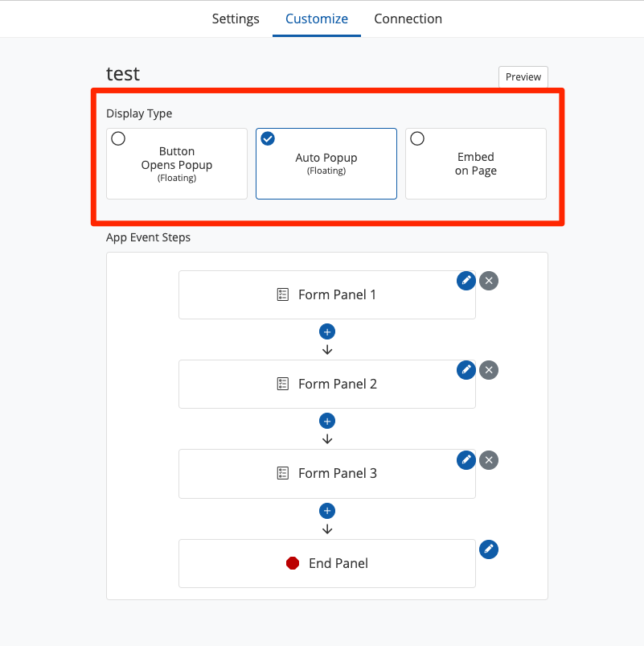Edit Form Panel 2 with pencil icon
This screenshot has height=646, width=644.
pyautogui.click(x=466, y=369)
